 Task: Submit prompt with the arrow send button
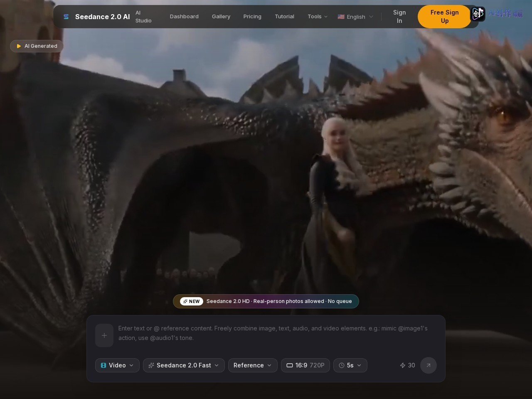(x=429, y=365)
